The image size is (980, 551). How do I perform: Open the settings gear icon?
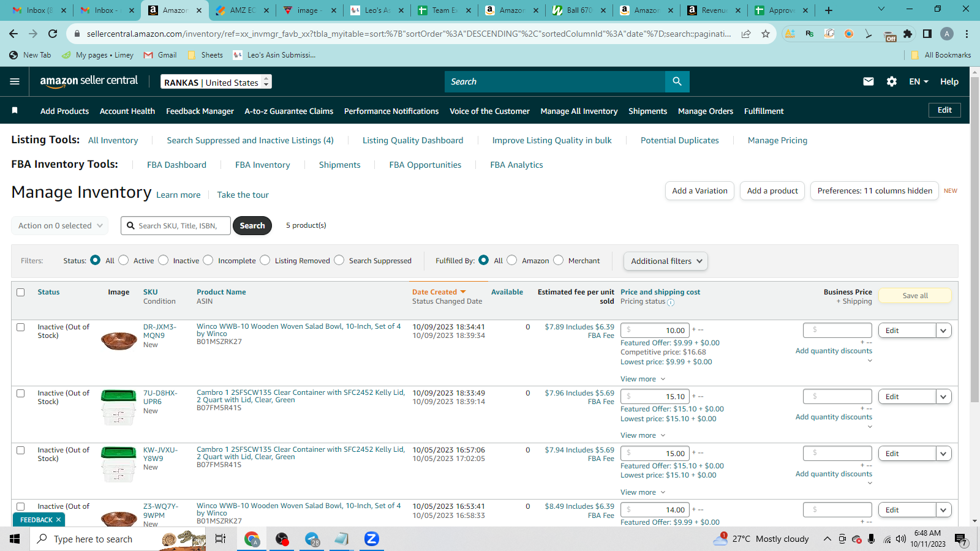892,81
